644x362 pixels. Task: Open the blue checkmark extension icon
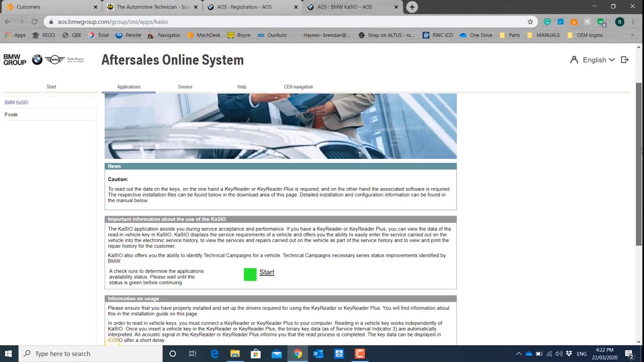tap(560, 22)
